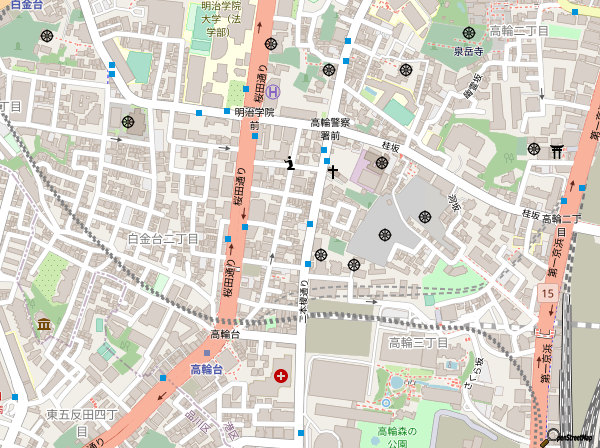Select the temple icon beside the pink building
Image resolution: width=600 pixels, height=448 pixels.
tap(381, 163)
